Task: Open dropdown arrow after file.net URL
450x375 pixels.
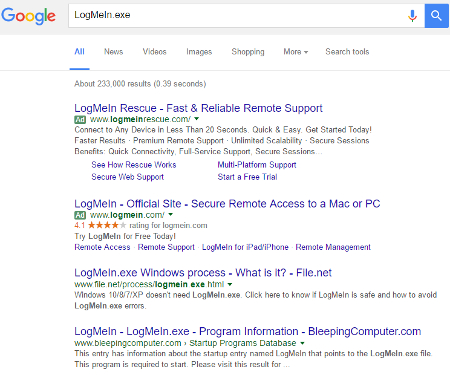Action: (230, 284)
